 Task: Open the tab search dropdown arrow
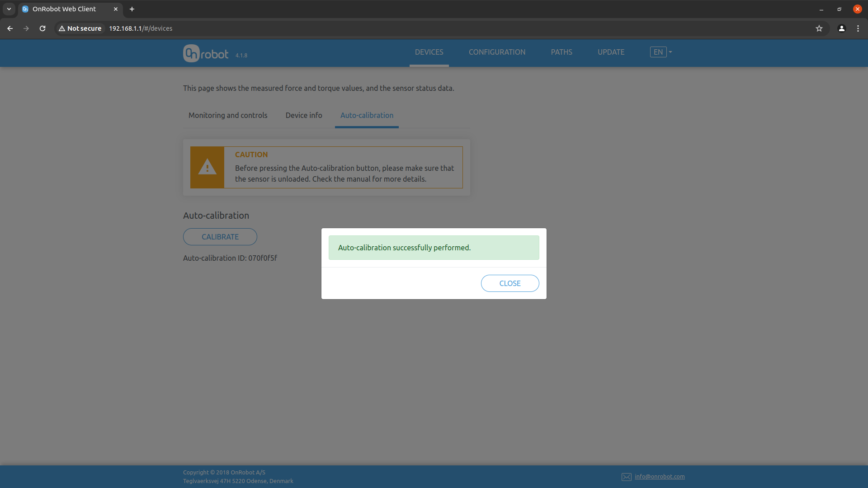(9, 9)
